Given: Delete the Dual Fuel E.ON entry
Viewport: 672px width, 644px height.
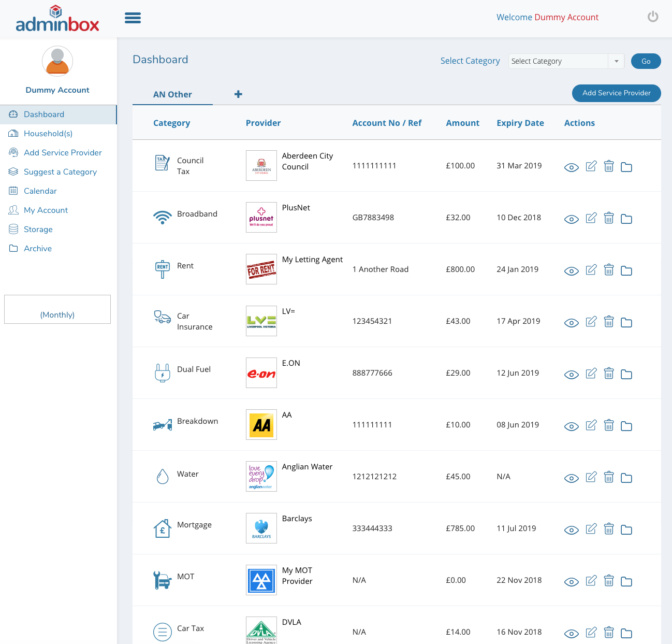Looking at the screenshot, I should (x=609, y=374).
